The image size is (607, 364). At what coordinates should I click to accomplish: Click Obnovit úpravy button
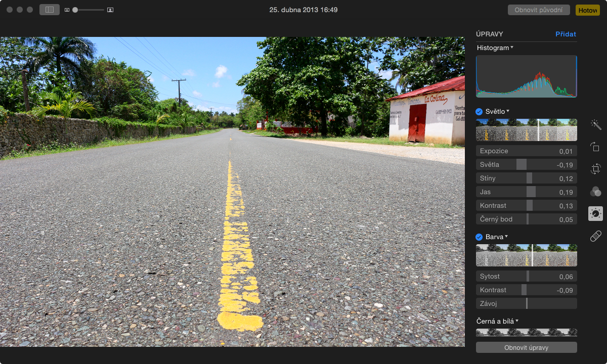(x=526, y=347)
